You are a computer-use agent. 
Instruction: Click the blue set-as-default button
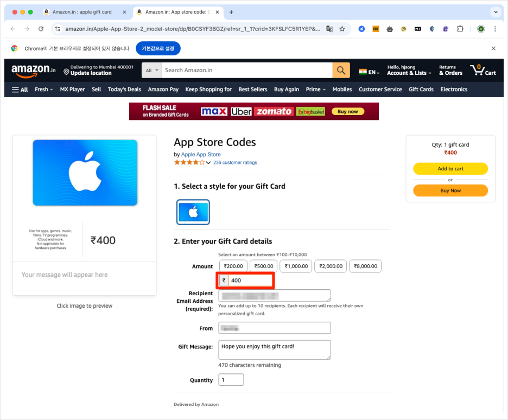[x=158, y=48]
